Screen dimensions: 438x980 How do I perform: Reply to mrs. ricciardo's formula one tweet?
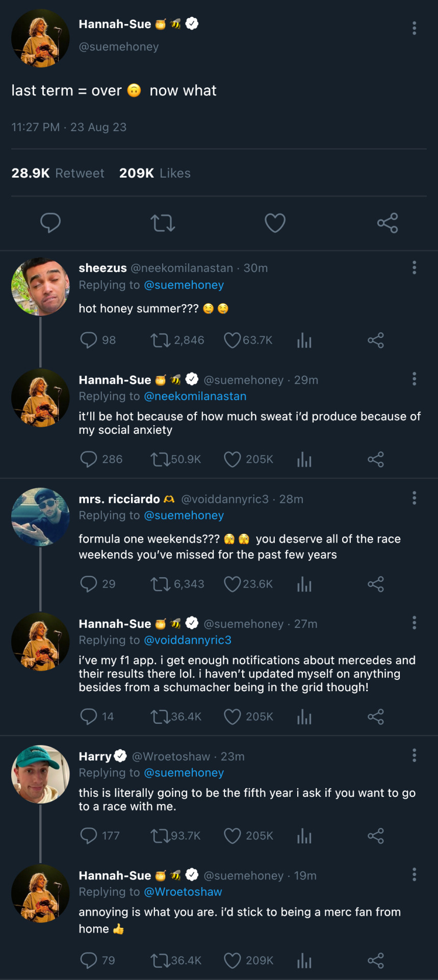click(x=89, y=584)
